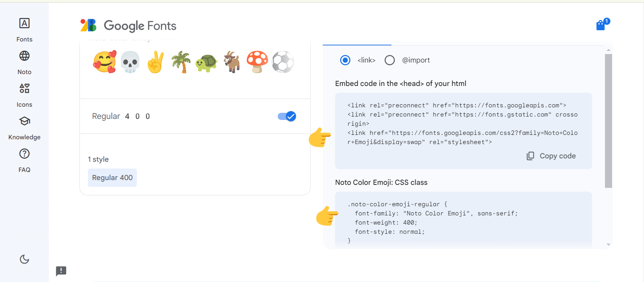Screen dimensions: 644x282
Task: Click the goat emoji preview
Action: (232, 62)
